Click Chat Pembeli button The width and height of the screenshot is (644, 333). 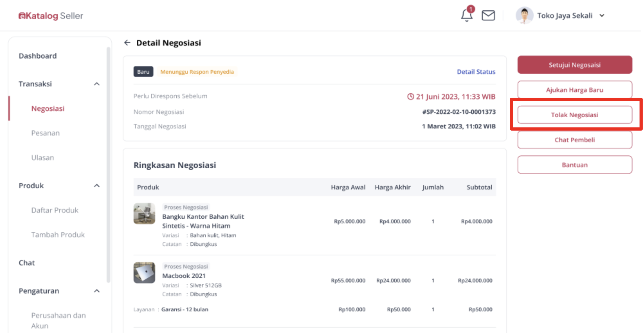[575, 140]
